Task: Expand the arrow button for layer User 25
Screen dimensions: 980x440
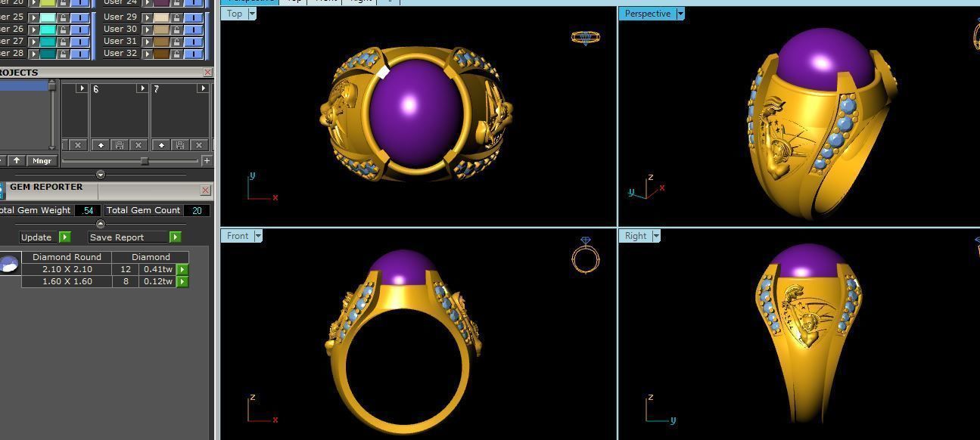Action: pyautogui.click(x=33, y=17)
